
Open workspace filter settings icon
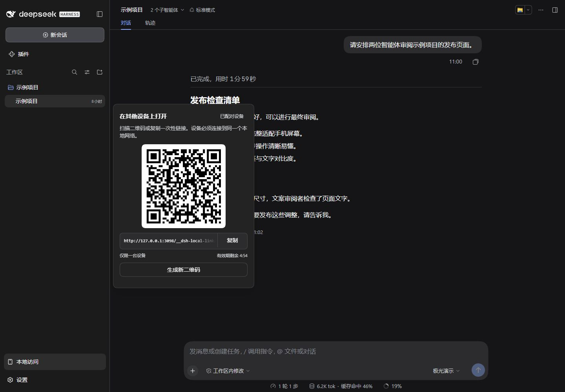tap(87, 72)
